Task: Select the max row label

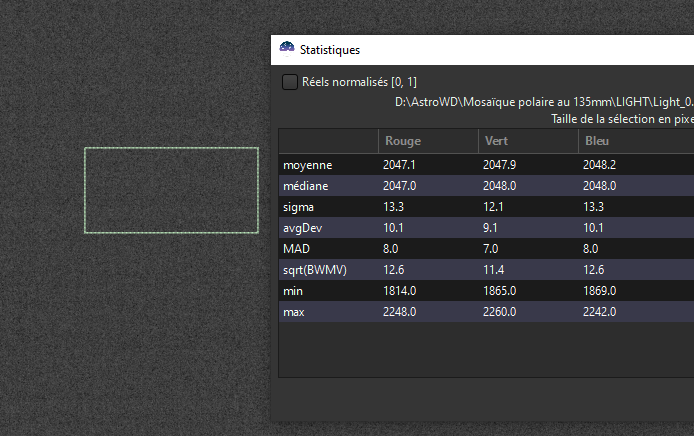Action: 293,312
